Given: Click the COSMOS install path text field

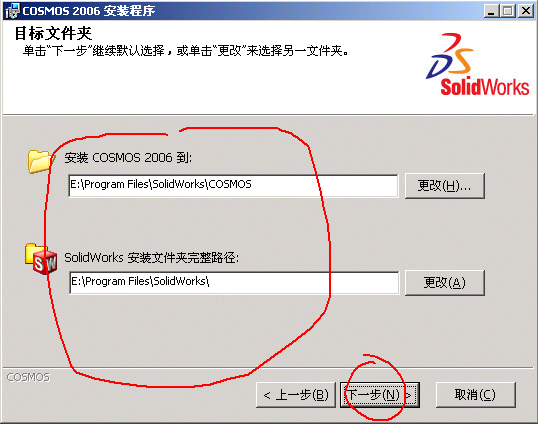Looking at the screenshot, I should click(x=233, y=186).
